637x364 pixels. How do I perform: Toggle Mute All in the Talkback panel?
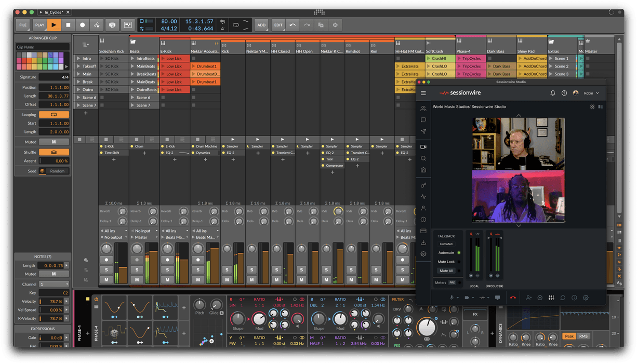pyautogui.click(x=446, y=269)
